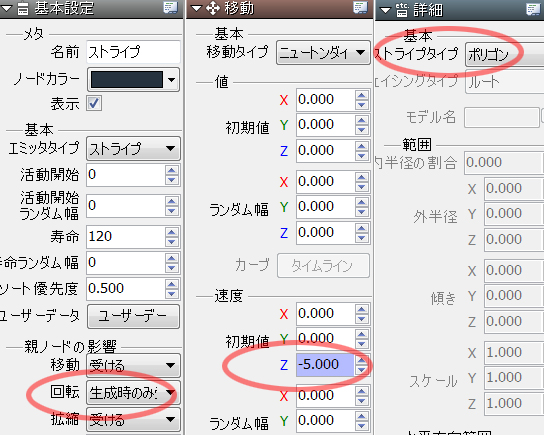Click the 名前 text field
The height and width of the screenshot is (435, 544).
pyautogui.click(x=133, y=52)
